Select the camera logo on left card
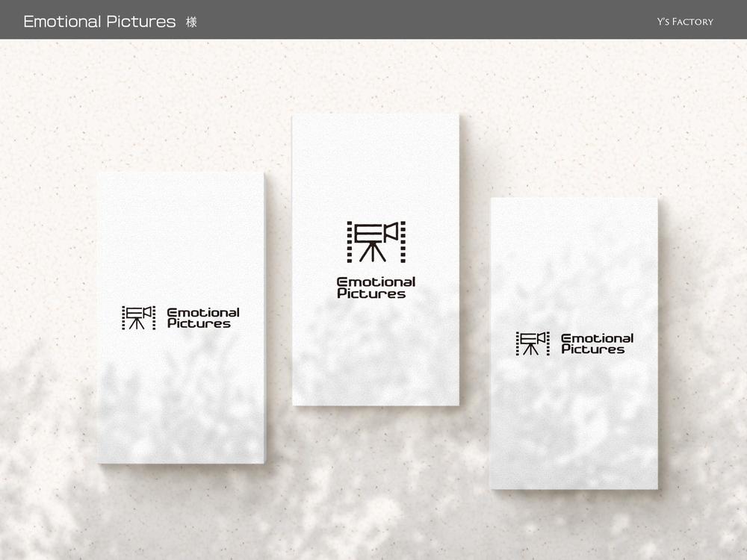The width and height of the screenshot is (747, 560). 139,317
